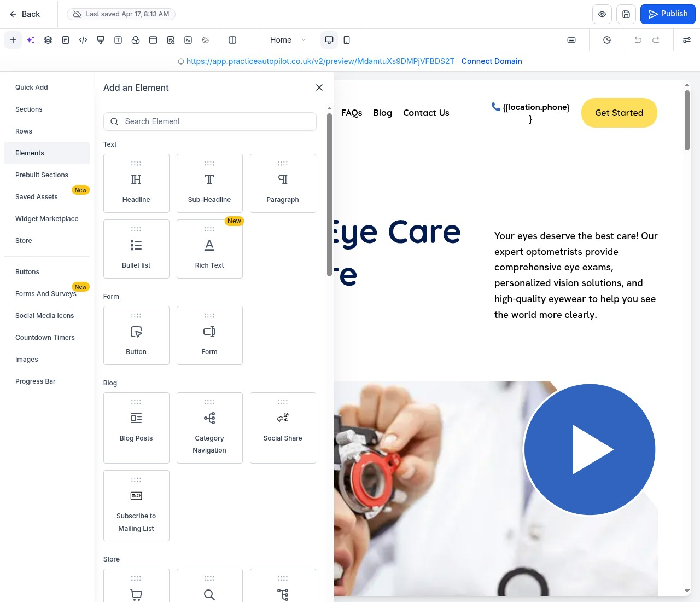This screenshot has height=602, width=700.
Task: Click the plus add element icon
Action: pos(13,40)
